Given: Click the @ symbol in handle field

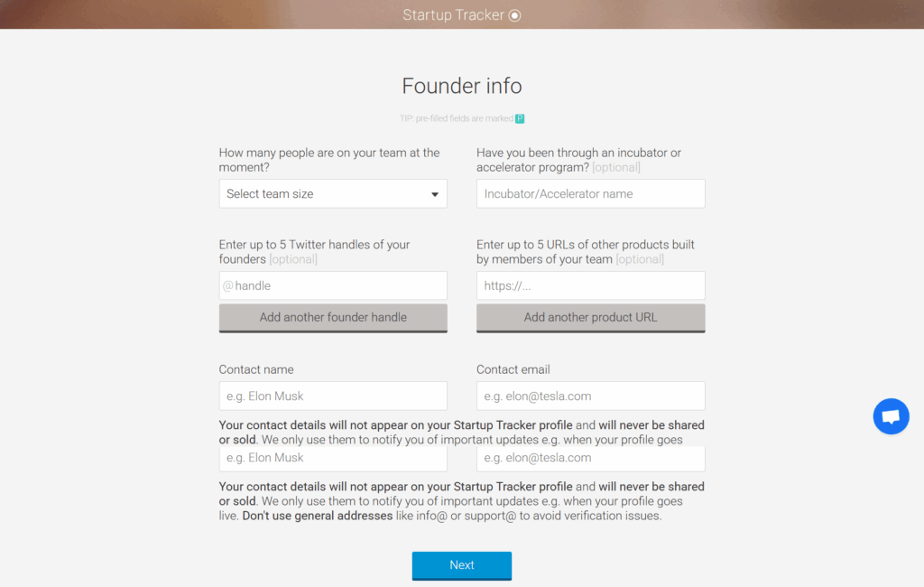Looking at the screenshot, I should [x=228, y=285].
